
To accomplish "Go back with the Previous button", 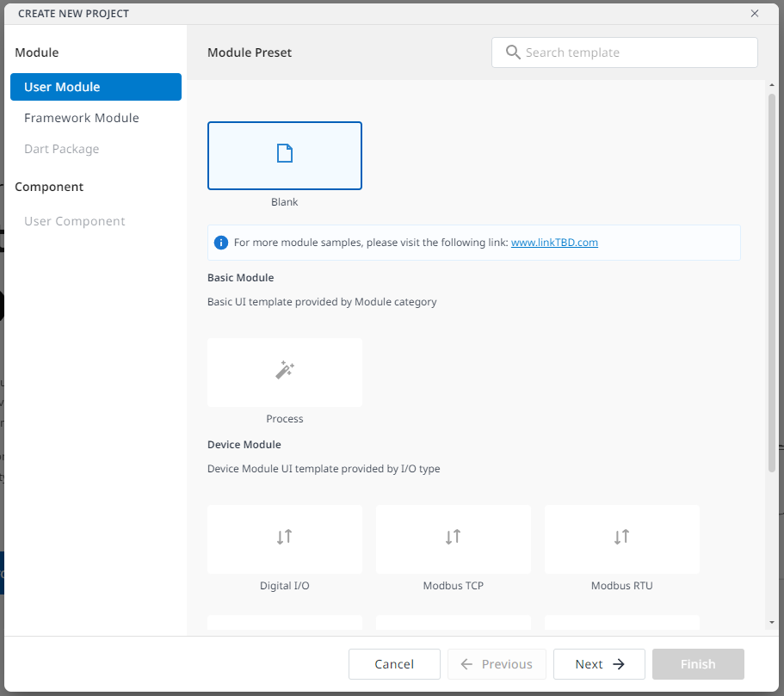I will click(x=497, y=664).
